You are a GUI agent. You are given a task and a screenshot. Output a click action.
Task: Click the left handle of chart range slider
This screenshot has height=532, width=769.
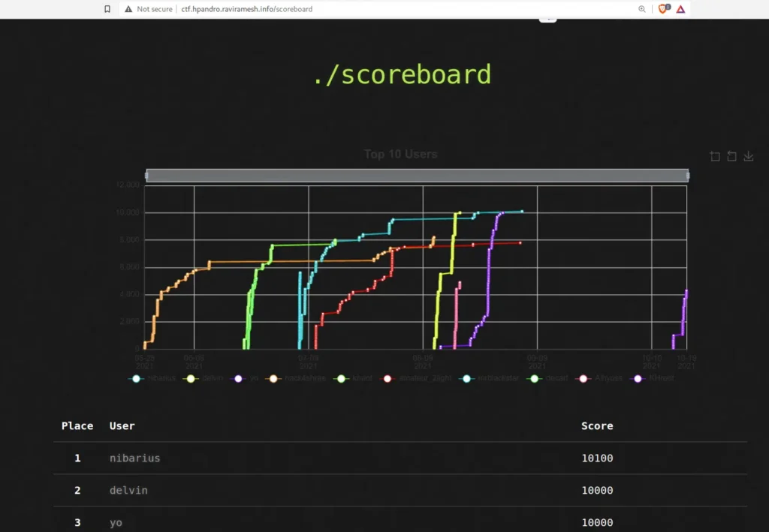146,176
